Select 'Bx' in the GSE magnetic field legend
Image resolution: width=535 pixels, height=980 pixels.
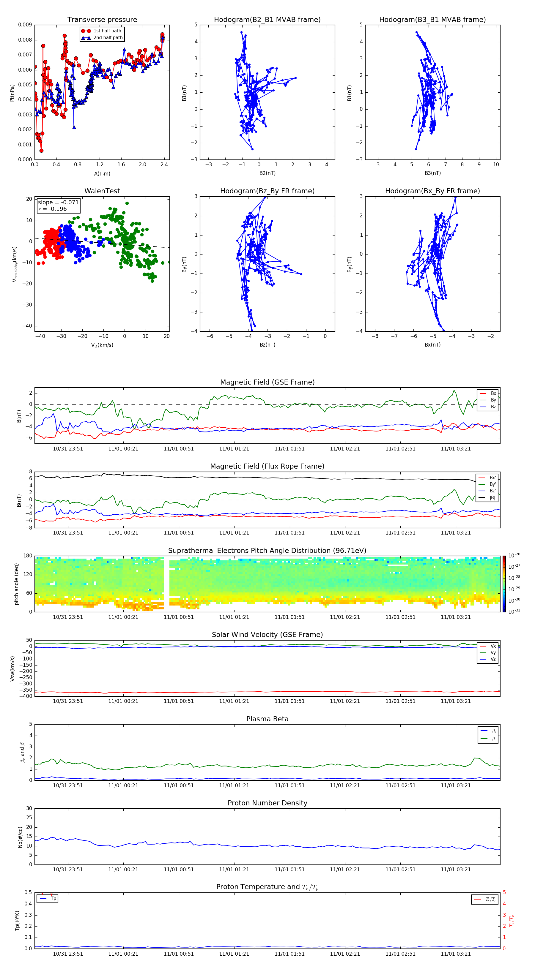point(488,393)
